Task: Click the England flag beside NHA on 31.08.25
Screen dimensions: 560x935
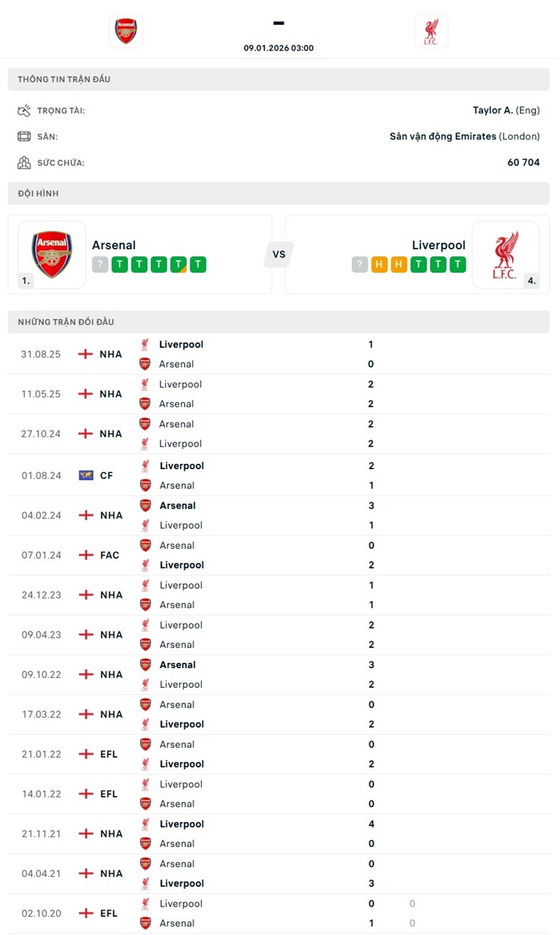Action: click(x=85, y=354)
